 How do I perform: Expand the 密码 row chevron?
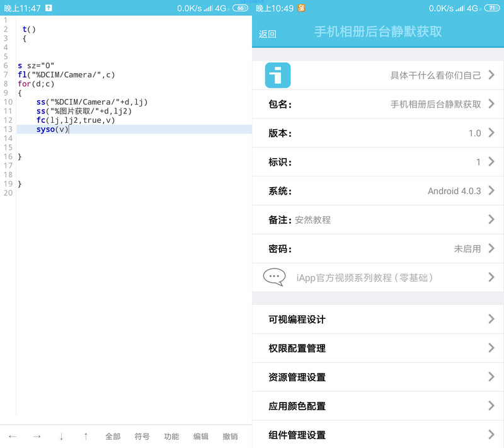[493, 248]
